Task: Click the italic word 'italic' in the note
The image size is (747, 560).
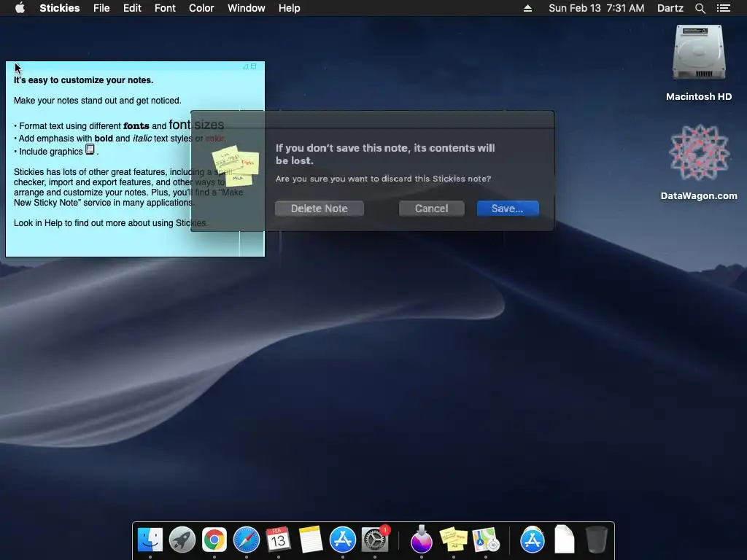Action: (142, 139)
